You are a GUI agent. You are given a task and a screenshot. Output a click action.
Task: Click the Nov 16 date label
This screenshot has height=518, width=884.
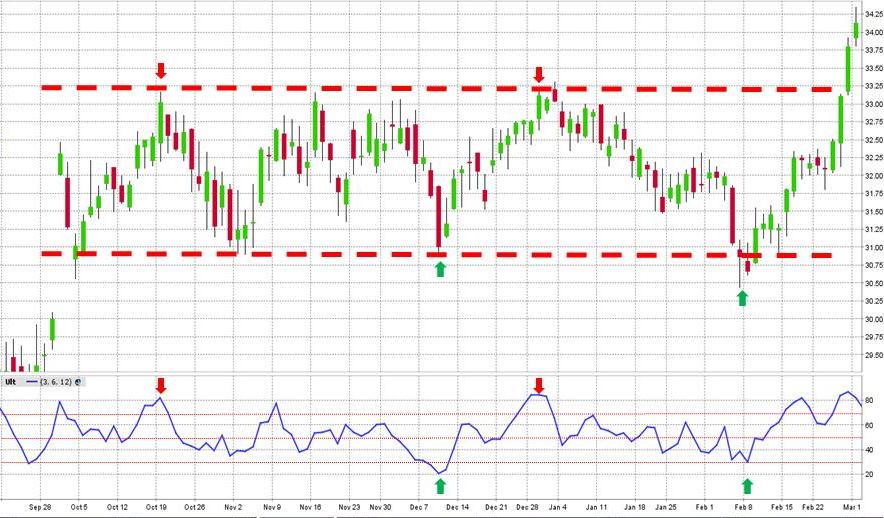coord(310,507)
